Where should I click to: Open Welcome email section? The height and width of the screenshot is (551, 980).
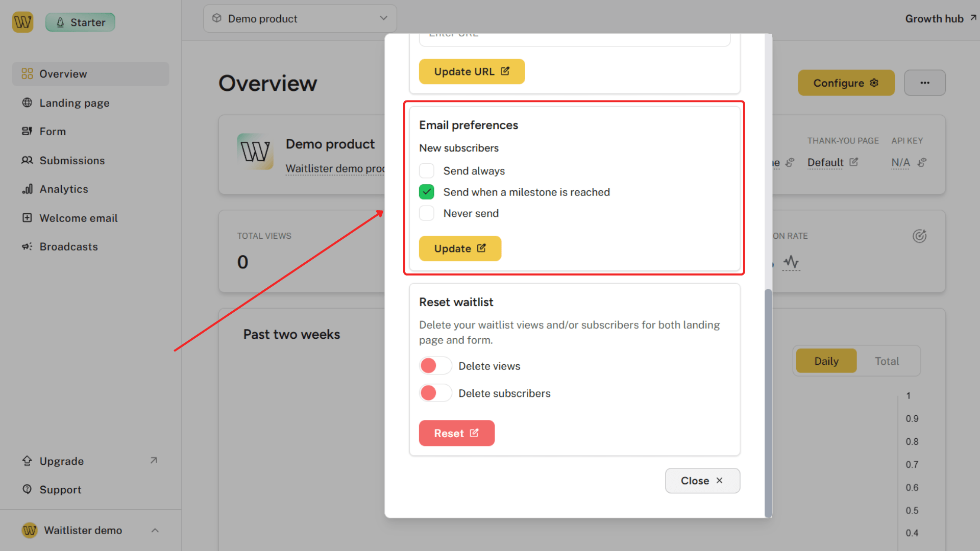click(90, 218)
